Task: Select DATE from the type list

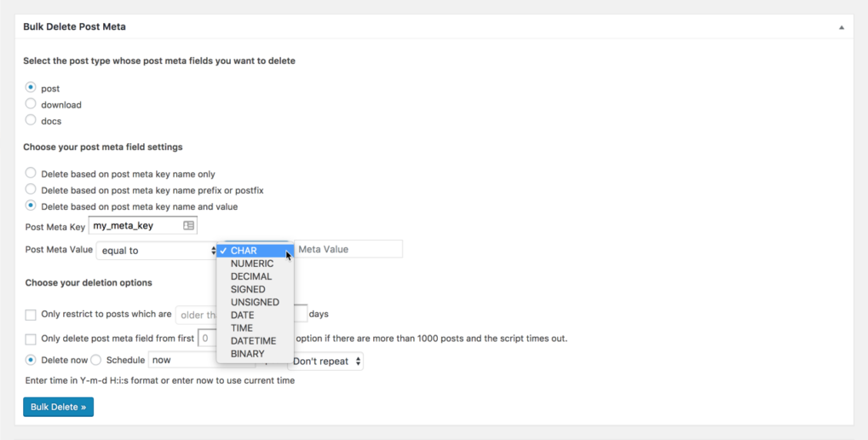Action: tap(255, 315)
